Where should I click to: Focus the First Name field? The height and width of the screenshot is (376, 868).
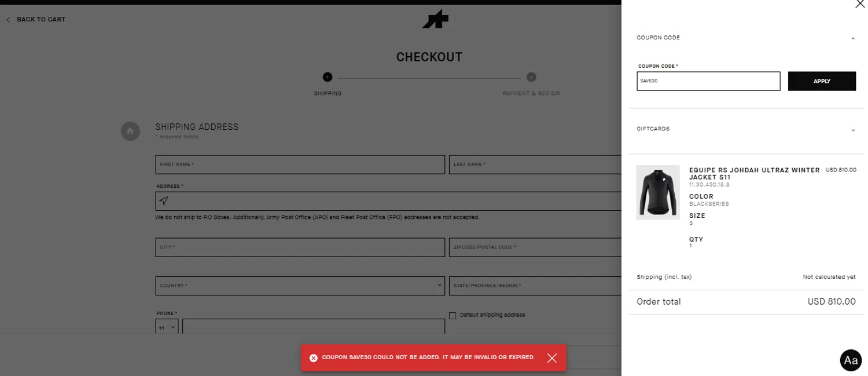point(300,165)
